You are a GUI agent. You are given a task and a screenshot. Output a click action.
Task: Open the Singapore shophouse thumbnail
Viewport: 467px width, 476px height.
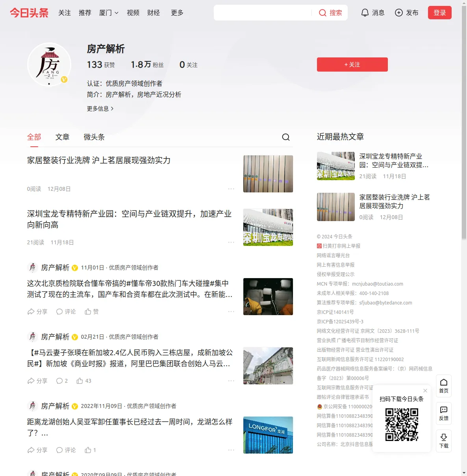[268, 366]
